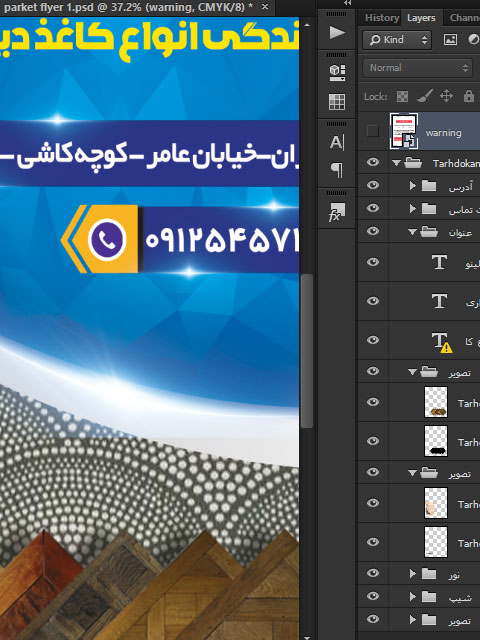Open the Swatches panel grid icon

tap(337, 102)
